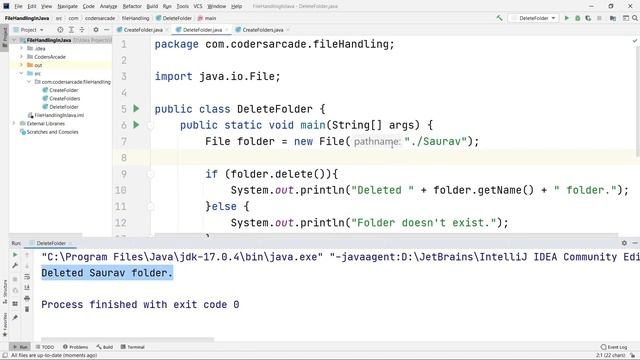Viewport: 640px width, 360px height.
Task: Open the Project view selector dropdown
Action: click(x=29, y=30)
